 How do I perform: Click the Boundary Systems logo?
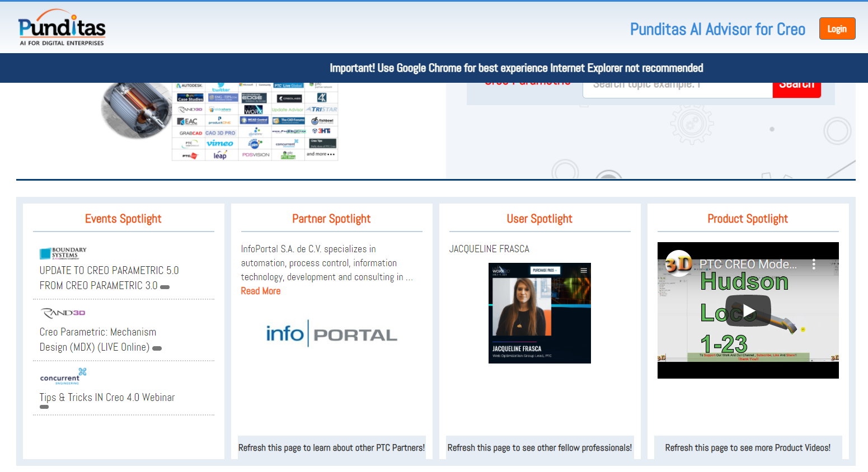63,253
